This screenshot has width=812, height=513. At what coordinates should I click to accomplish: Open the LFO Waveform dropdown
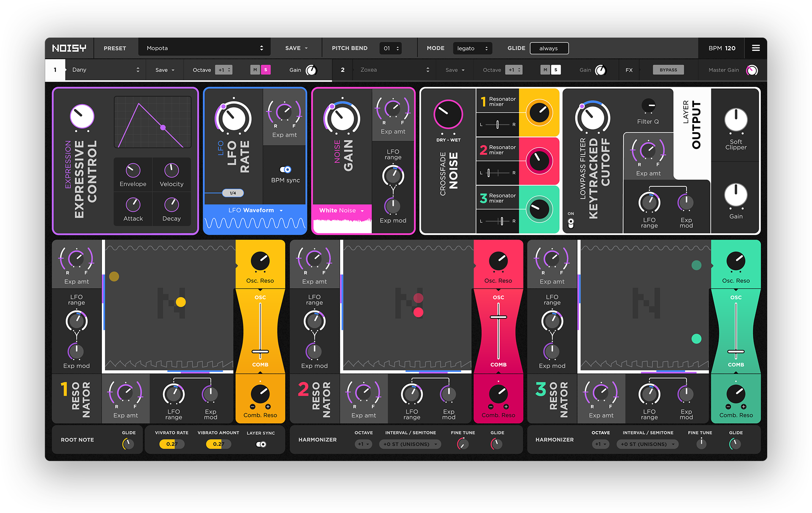(254, 210)
